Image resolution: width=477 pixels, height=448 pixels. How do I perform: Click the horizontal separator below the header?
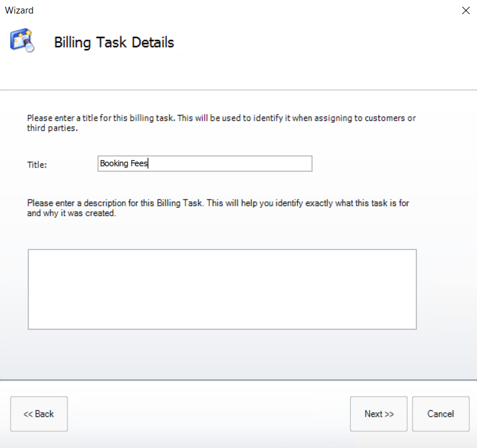238,90
